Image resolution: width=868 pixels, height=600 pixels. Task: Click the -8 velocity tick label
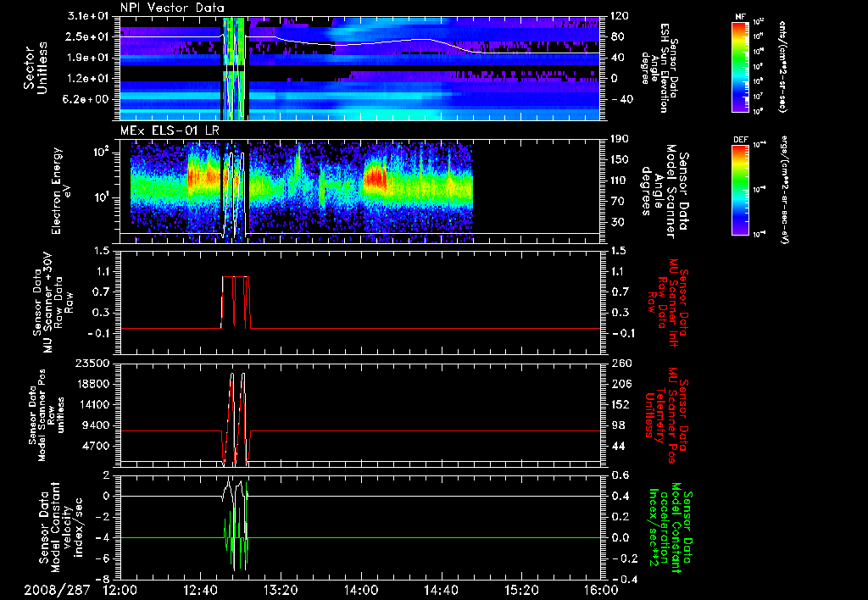point(104,580)
